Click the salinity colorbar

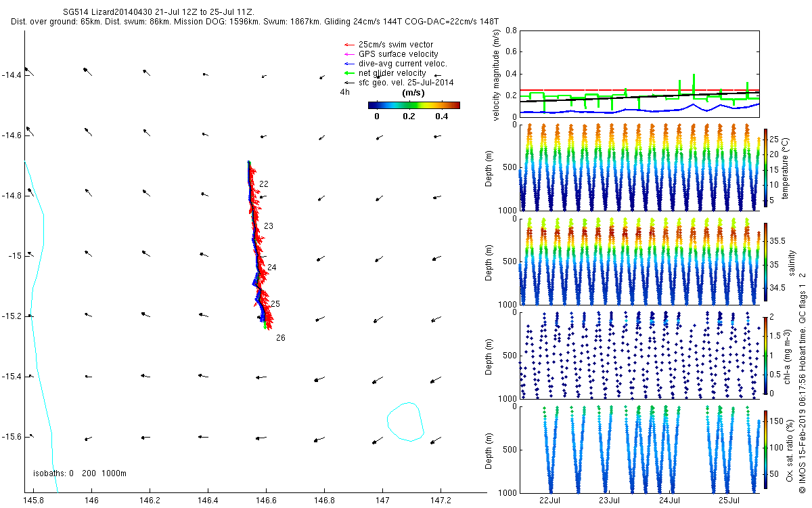coord(766,261)
